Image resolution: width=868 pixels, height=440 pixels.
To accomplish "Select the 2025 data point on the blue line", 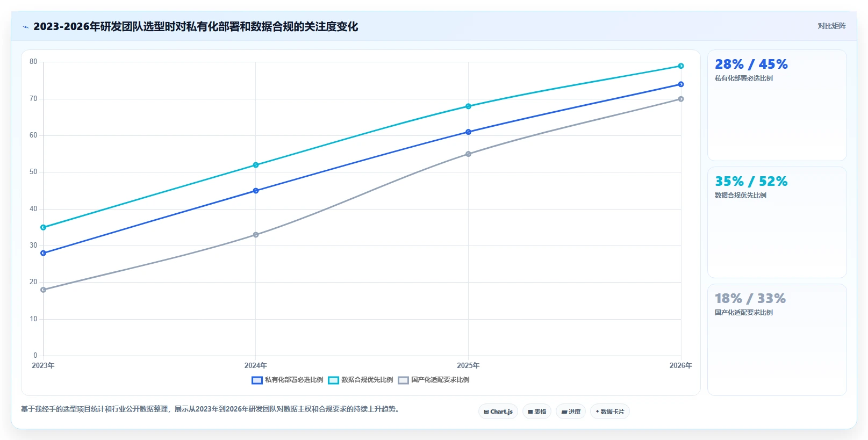I will (468, 132).
